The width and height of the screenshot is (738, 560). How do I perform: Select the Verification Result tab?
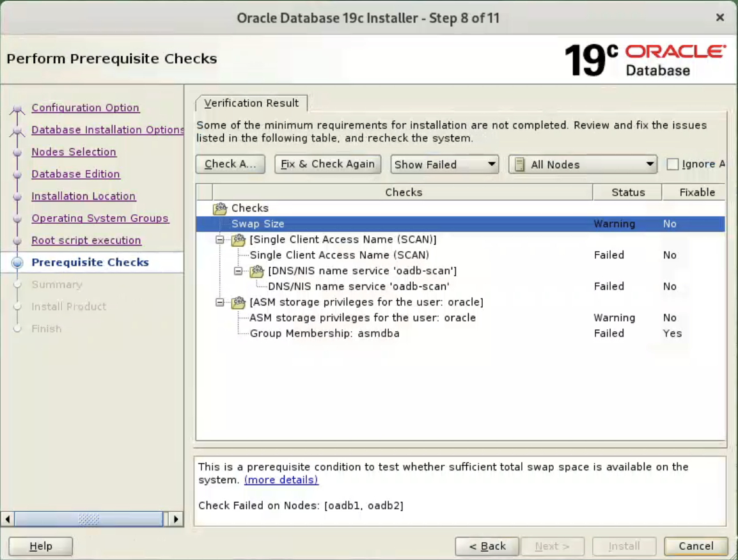(x=251, y=103)
